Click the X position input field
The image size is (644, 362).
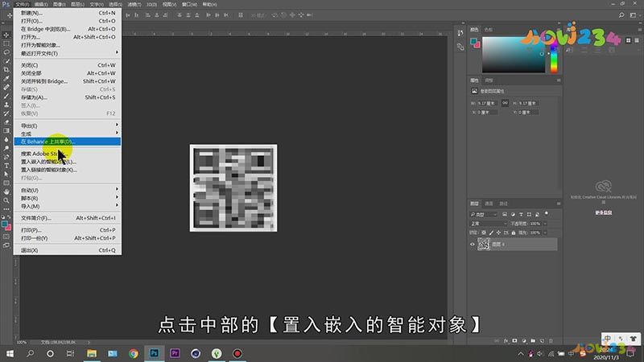[487, 112]
